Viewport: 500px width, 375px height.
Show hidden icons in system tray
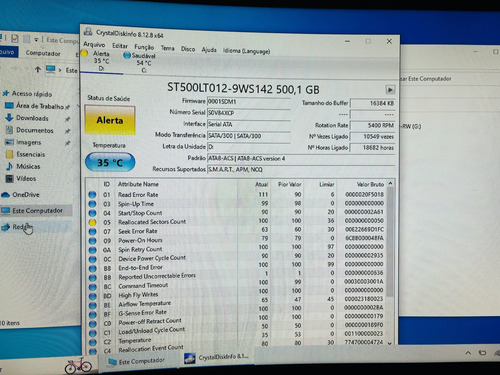click(468, 353)
